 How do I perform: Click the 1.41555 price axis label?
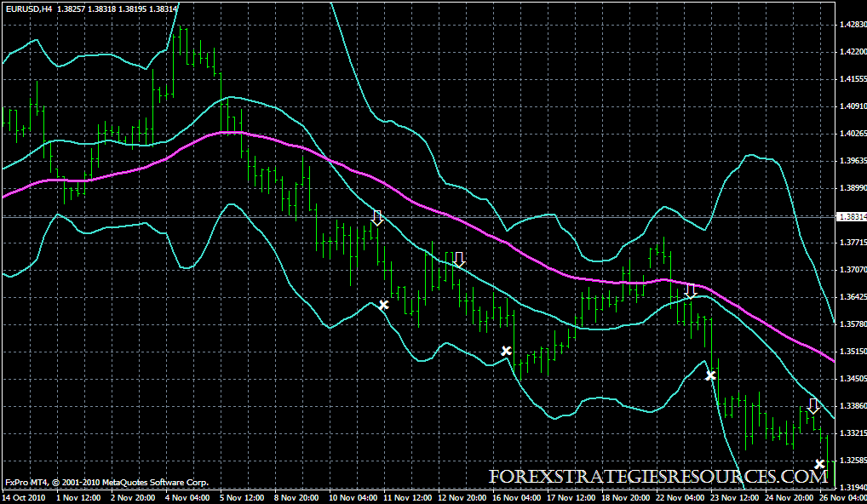[x=853, y=79]
